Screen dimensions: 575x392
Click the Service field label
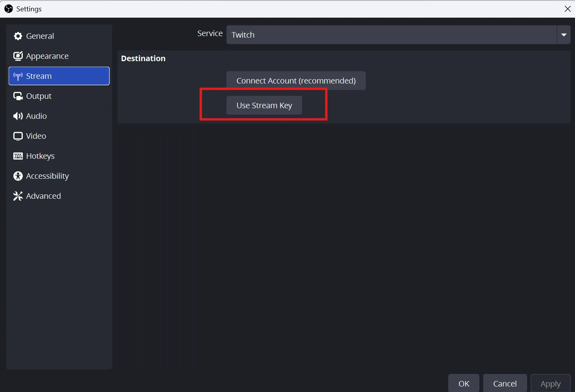(210, 33)
